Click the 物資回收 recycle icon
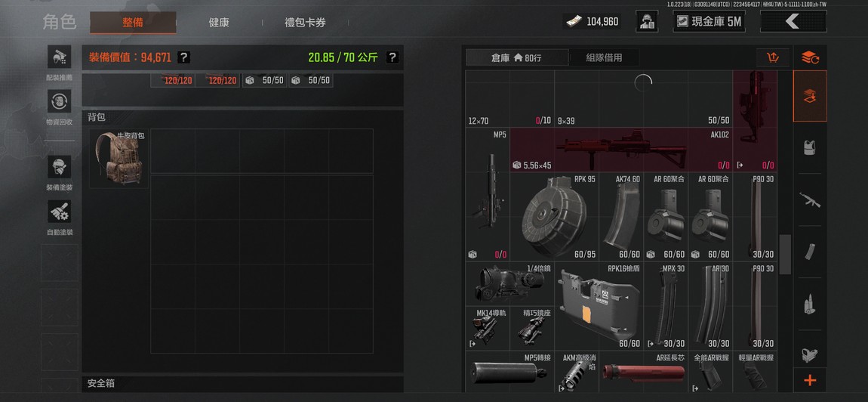The height and width of the screenshot is (402, 868). pyautogui.click(x=59, y=102)
